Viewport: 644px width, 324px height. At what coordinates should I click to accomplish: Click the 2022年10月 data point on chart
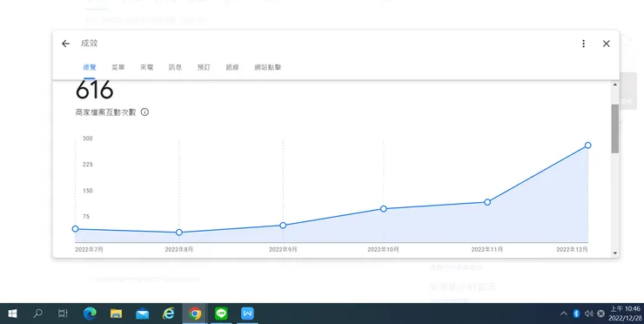384,209
